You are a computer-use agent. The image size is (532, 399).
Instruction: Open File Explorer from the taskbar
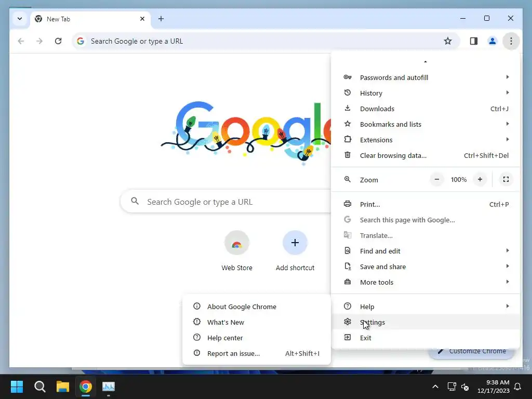point(63,387)
